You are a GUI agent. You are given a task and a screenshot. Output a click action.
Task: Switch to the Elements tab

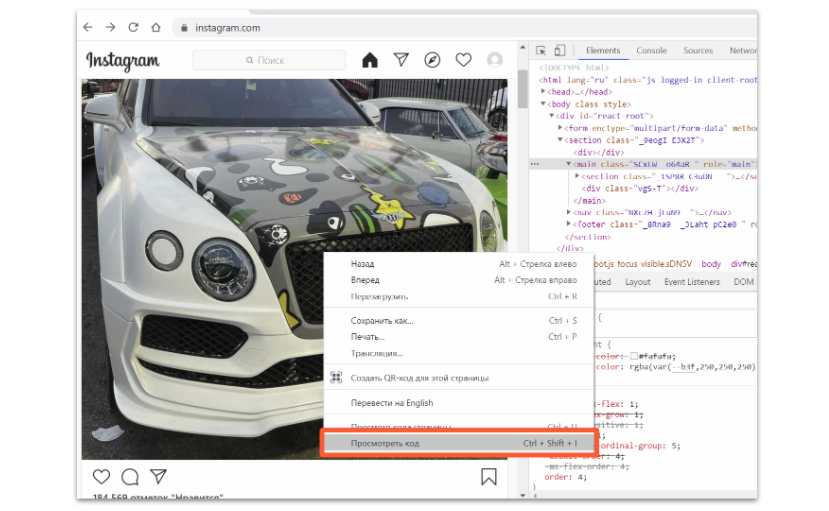[x=603, y=51]
